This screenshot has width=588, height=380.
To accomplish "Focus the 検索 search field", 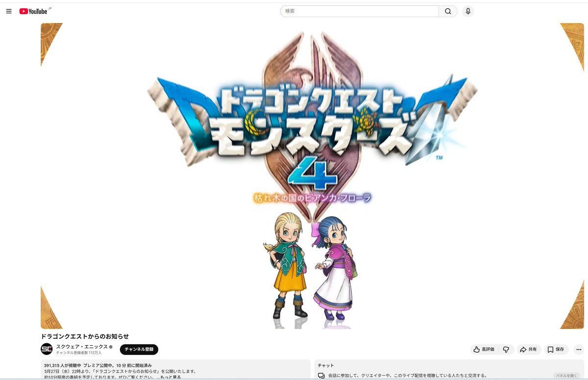I will (360, 11).
